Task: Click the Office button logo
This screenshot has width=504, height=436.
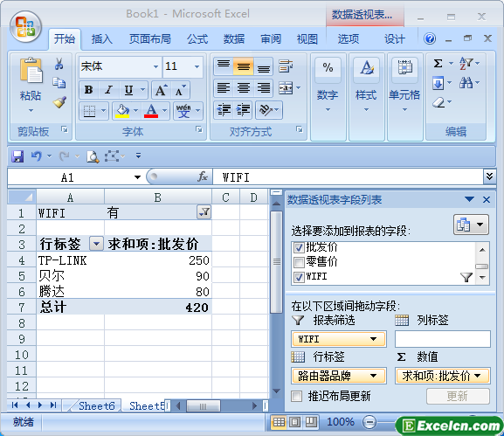Action: point(25,28)
